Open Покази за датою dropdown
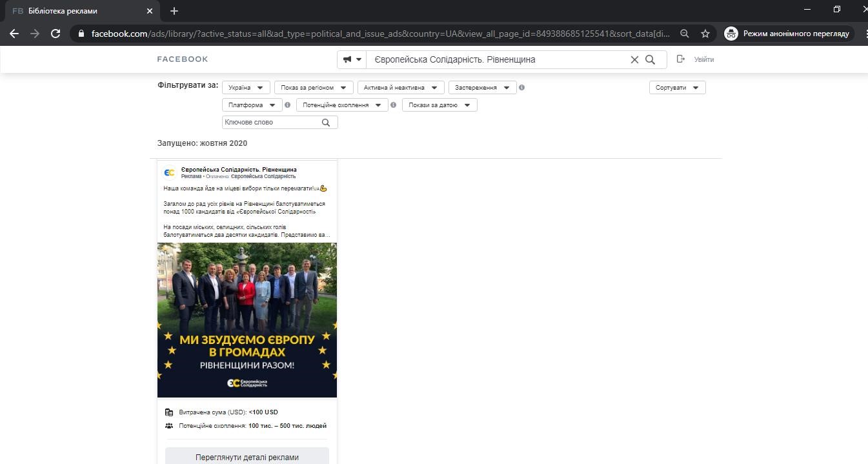868x464 pixels. point(439,105)
